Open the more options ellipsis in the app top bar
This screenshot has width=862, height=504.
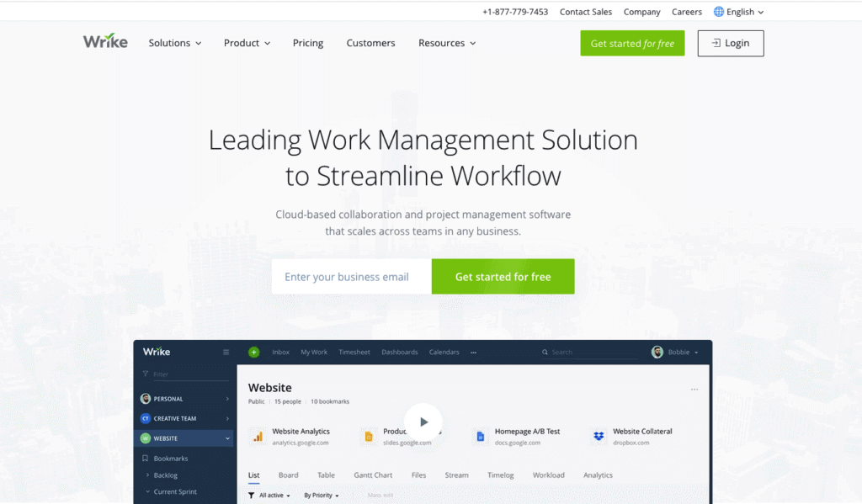pyautogui.click(x=473, y=353)
